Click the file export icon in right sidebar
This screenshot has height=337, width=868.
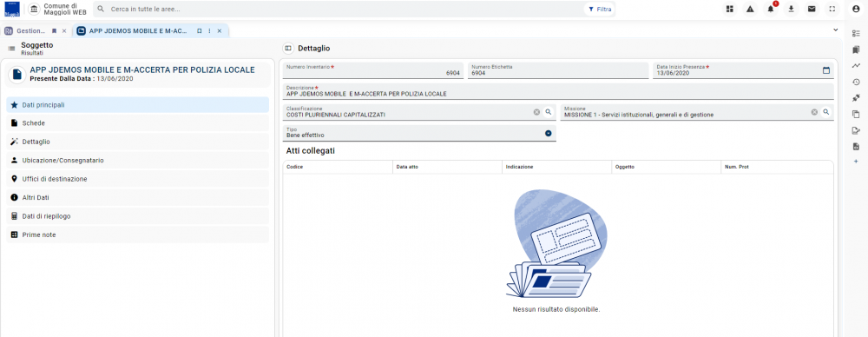click(x=856, y=146)
